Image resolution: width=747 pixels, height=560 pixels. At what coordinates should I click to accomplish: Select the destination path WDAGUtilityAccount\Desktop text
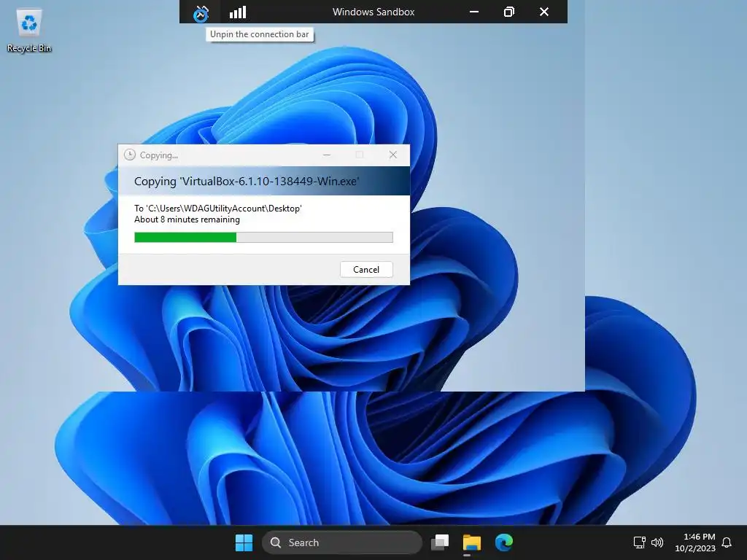217,209
